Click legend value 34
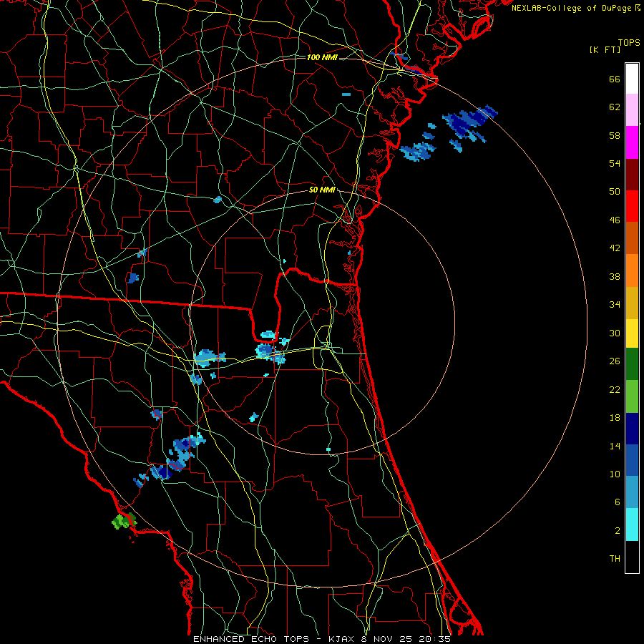Viewport: 644px width, 644px height. 615,305
